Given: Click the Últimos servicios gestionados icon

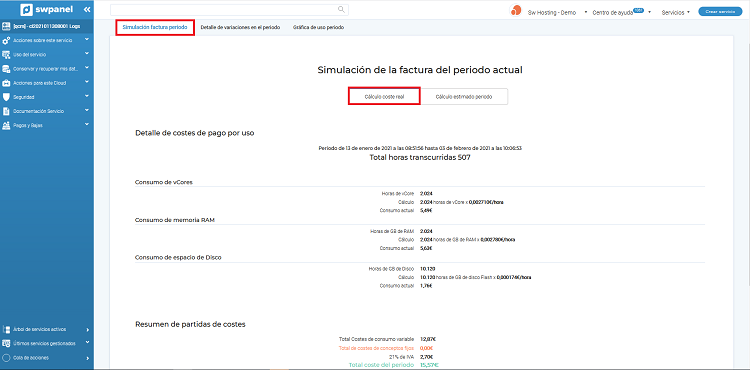Looking at the screenshot, I should 6,343.
